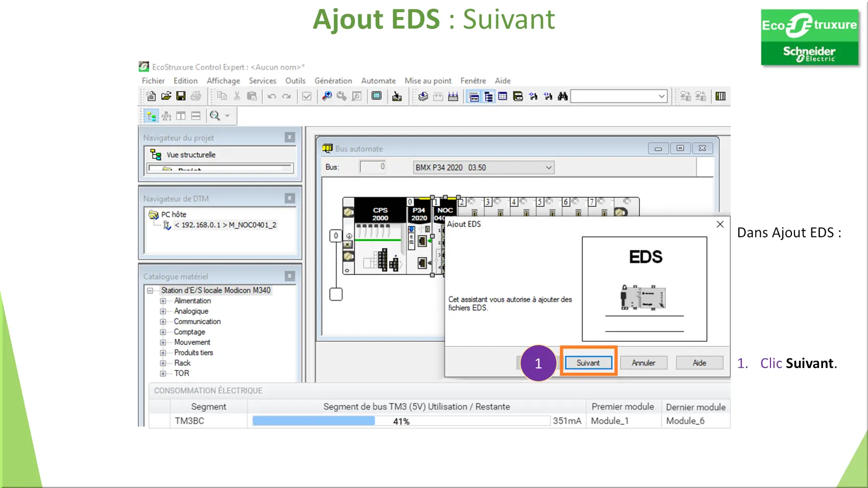868x488 pixels.
Task: Click the binoculars search icon
Action: click(563, 96)
